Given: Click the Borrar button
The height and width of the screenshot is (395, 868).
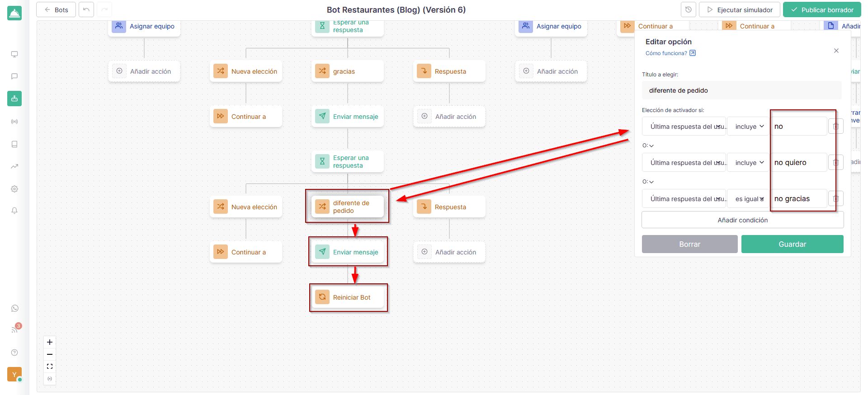Looking at the screenshot, I should coord(690,244).
